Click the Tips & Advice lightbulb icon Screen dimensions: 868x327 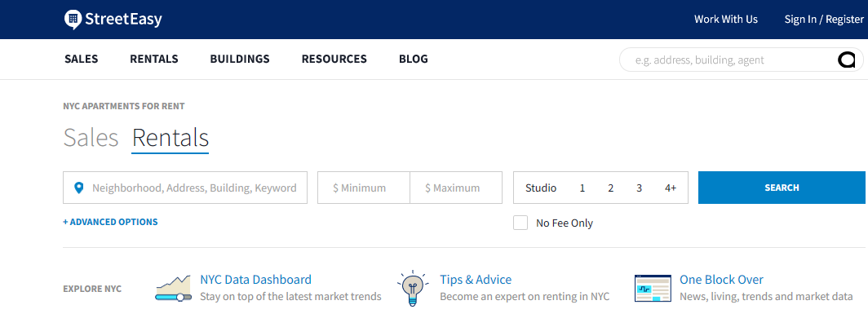(x=413, y=289)
